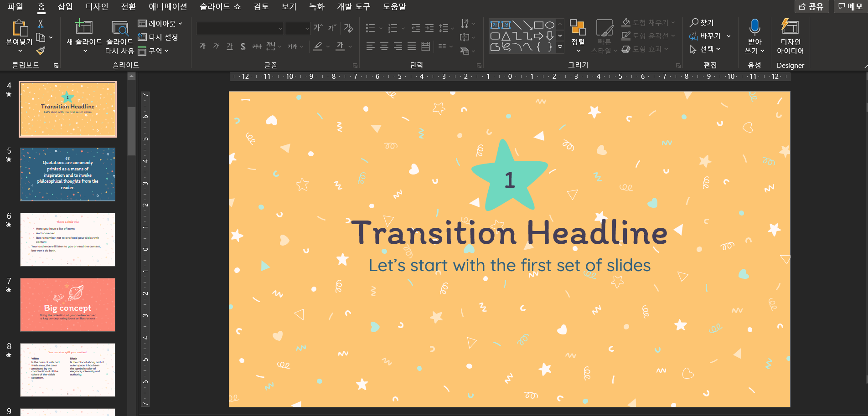Toggle text shadow (S)
The width and height of the screenshot is (868, 416).
tap(243, 46)
